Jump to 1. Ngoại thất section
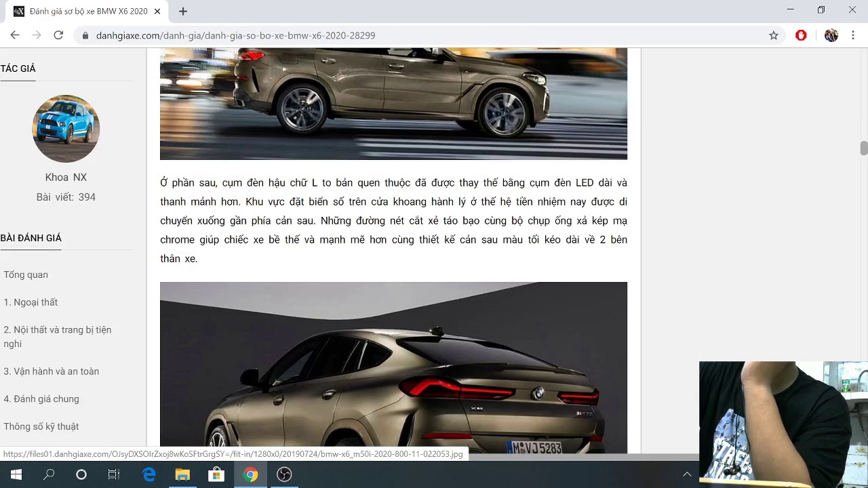 click(31, 302)
